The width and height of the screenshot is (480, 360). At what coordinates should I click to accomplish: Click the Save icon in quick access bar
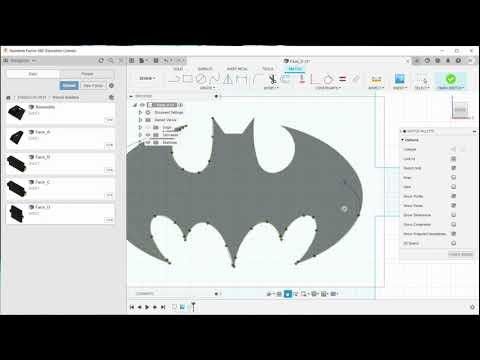(156, 60)
